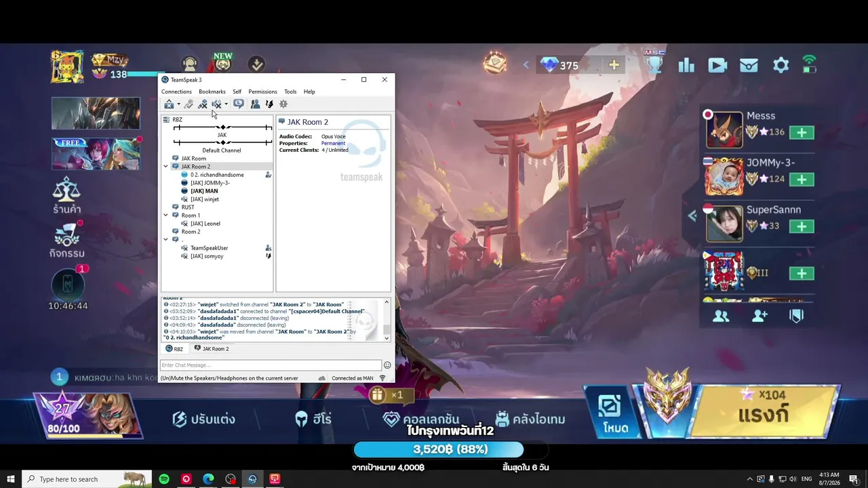Screen dimensions: 868x488
Task: Select the Room 2 channel
Action: pos(191,232)
